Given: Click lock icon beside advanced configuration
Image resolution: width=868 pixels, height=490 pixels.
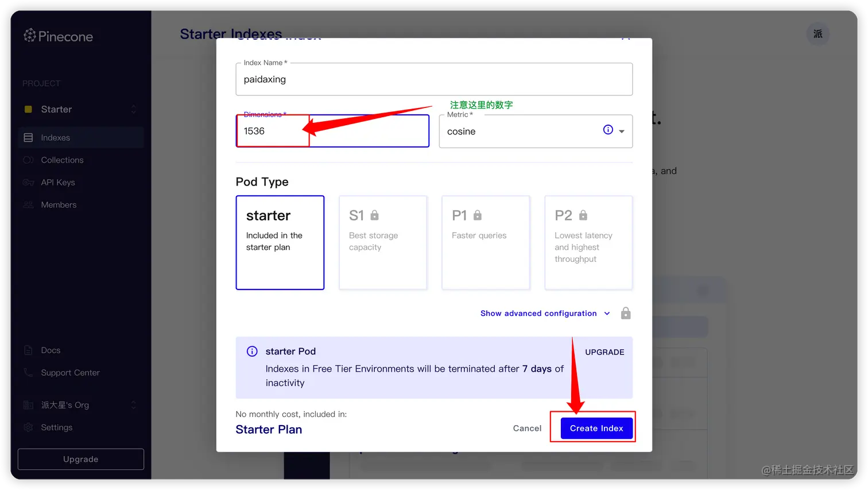Looking at the screenshot, I should click(626, 313).
